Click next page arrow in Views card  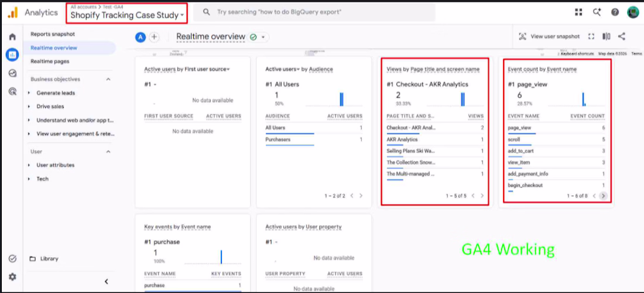coord(482,196)
